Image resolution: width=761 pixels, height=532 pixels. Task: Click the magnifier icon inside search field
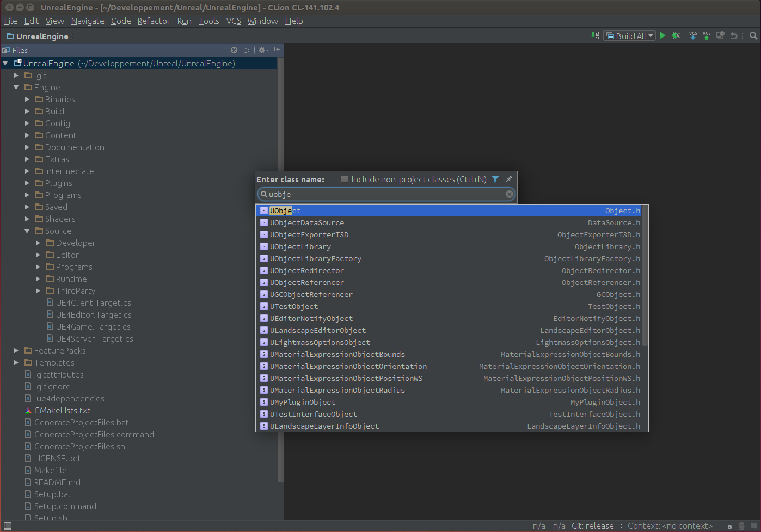(264, 194)
